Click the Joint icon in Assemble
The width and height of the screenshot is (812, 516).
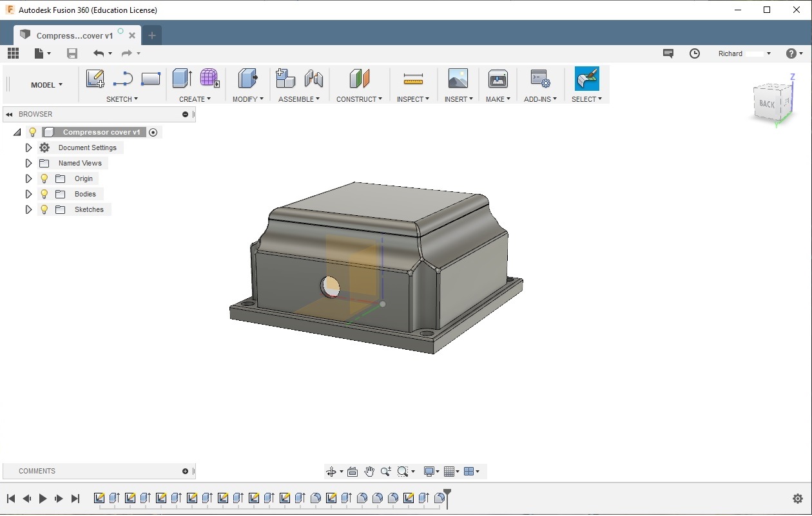314,79
